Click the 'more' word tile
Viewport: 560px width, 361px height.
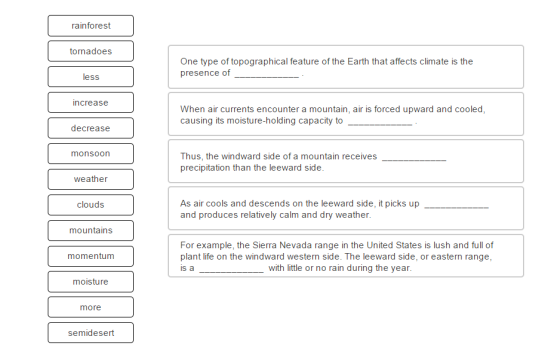[91, 307]
